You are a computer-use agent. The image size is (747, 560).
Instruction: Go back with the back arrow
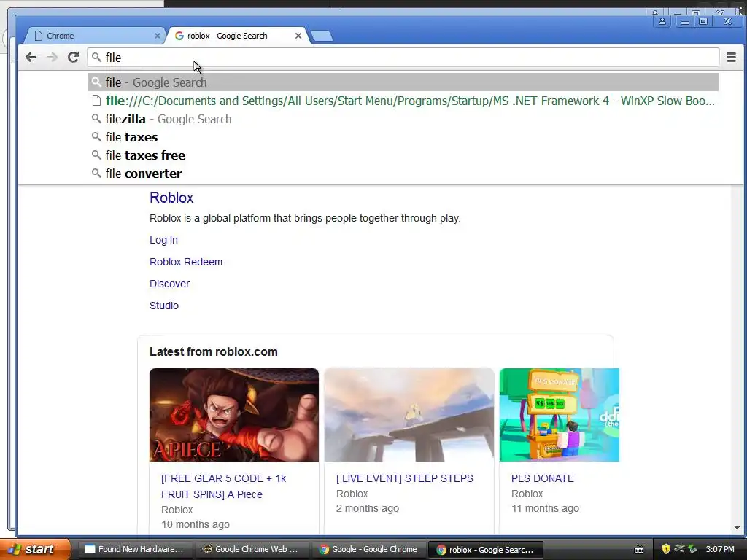[31, 58]
